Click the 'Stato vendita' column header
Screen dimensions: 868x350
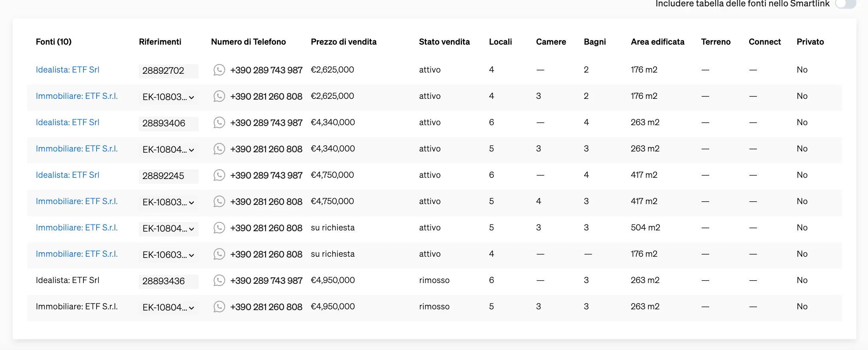[444, 42]
